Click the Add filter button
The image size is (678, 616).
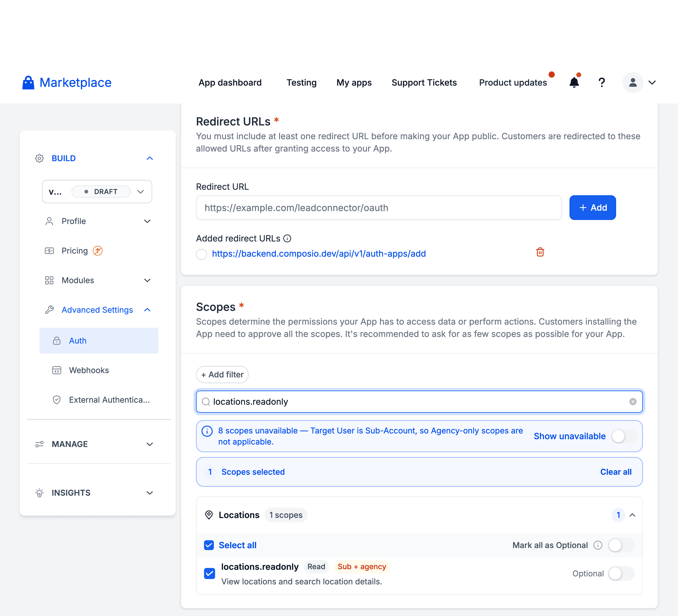222,374
